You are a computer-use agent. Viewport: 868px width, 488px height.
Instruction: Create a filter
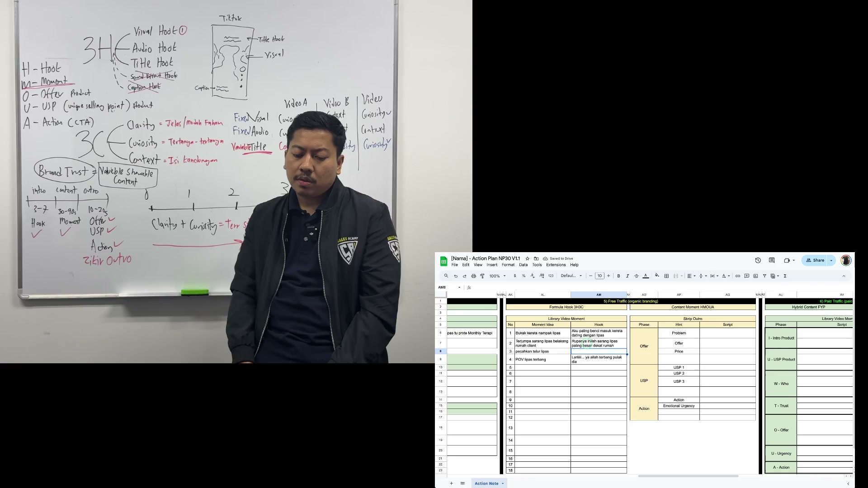coord(764,276)
